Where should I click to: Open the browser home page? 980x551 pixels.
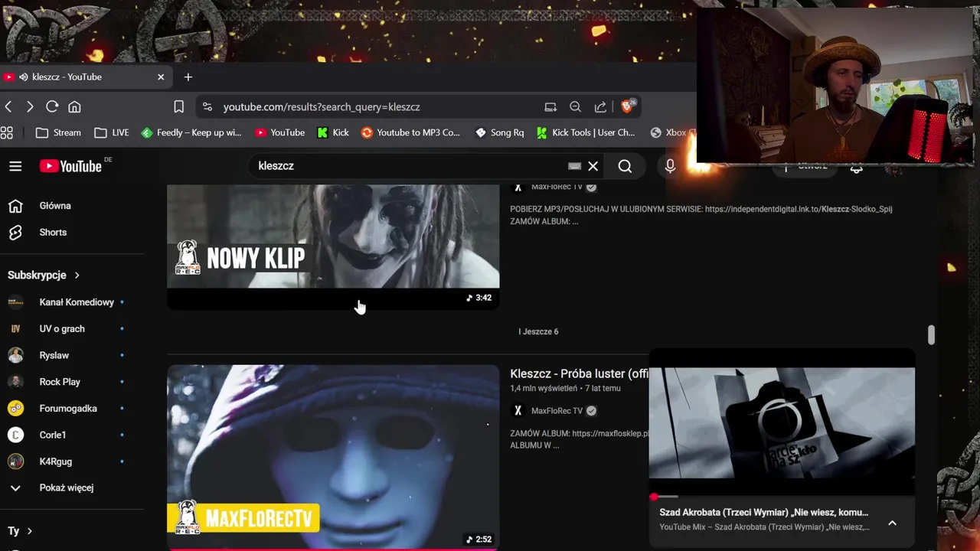(x=74, y=107)
